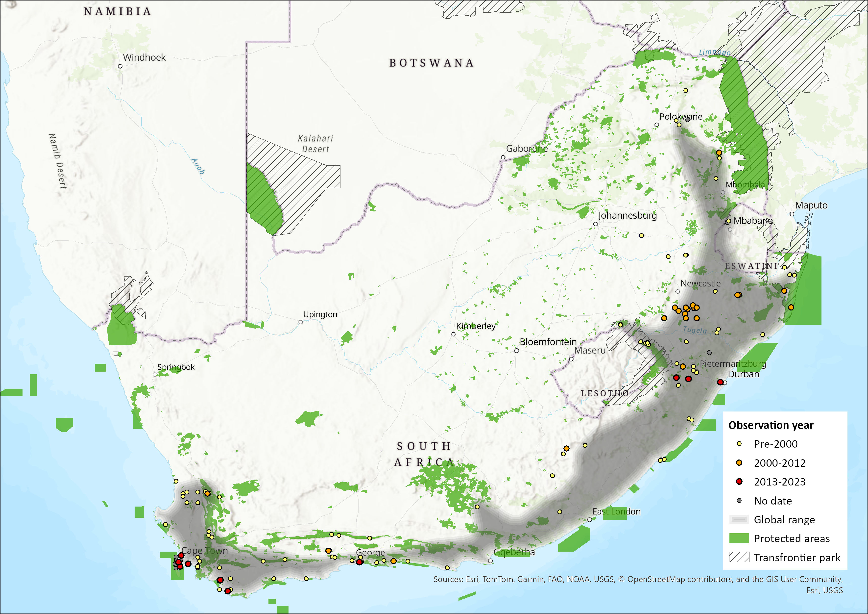Click the 2013-2023 red legend dot
The height and width of the screenshot is (614, 868).
click(739, 482)
